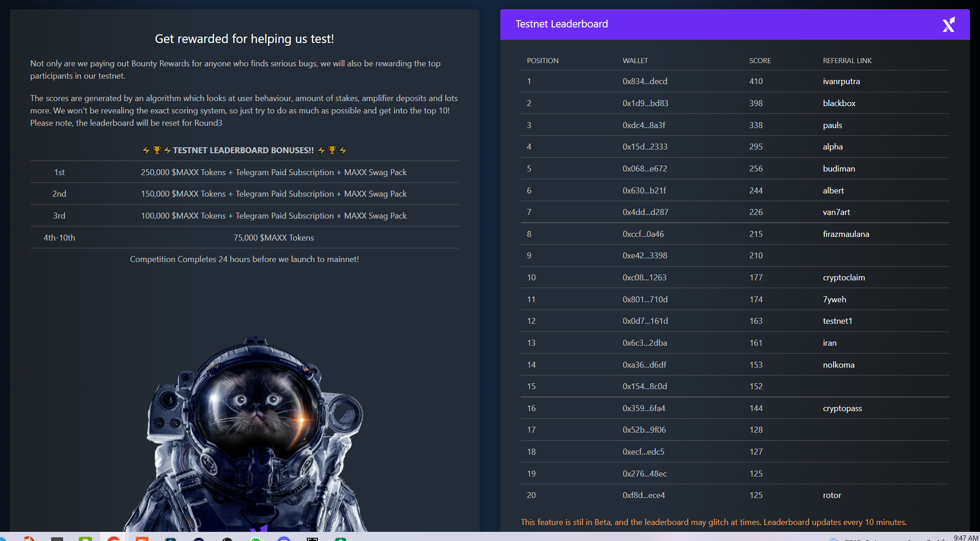The width and height of the screenshot is (980, 541).
Task: Open the testnet1 referral link
Action: [837, 321]
